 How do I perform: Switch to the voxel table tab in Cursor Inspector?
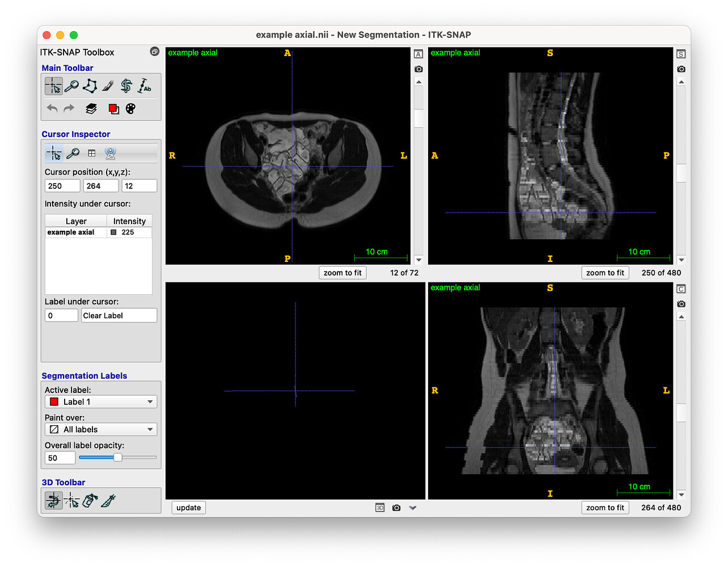91,153
